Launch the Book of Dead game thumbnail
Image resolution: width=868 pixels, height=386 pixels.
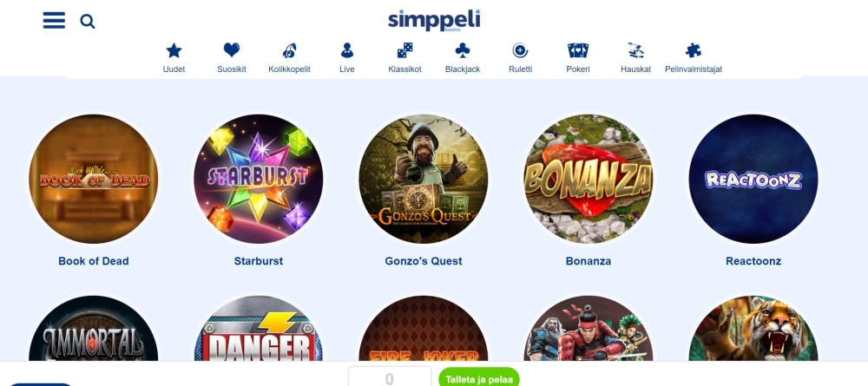coord(94,179)
